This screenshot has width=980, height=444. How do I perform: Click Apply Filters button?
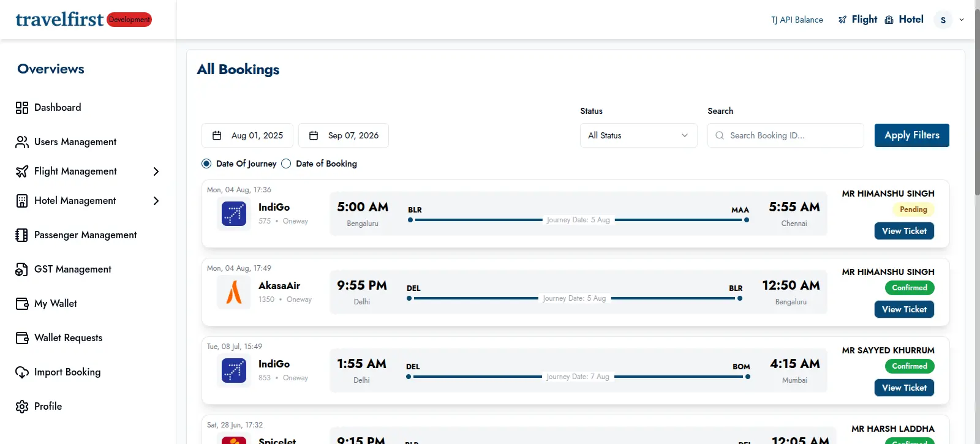pyautogui.click(x=912, y=135)
